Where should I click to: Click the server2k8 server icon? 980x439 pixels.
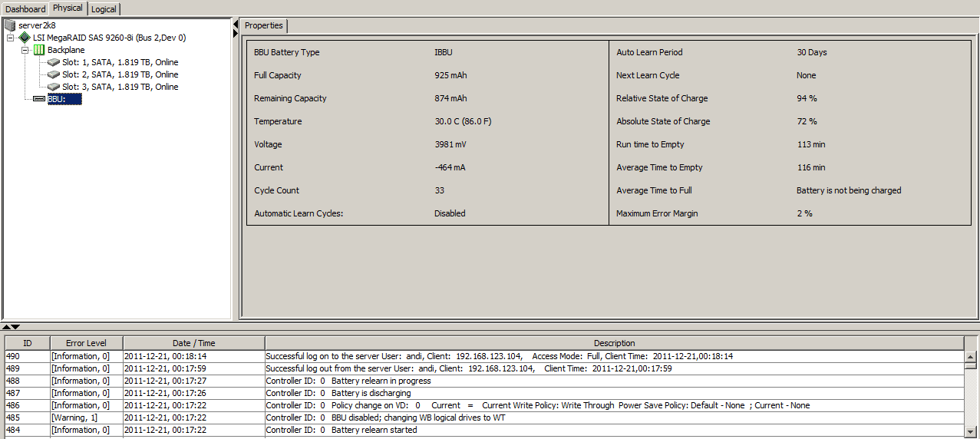10,25
